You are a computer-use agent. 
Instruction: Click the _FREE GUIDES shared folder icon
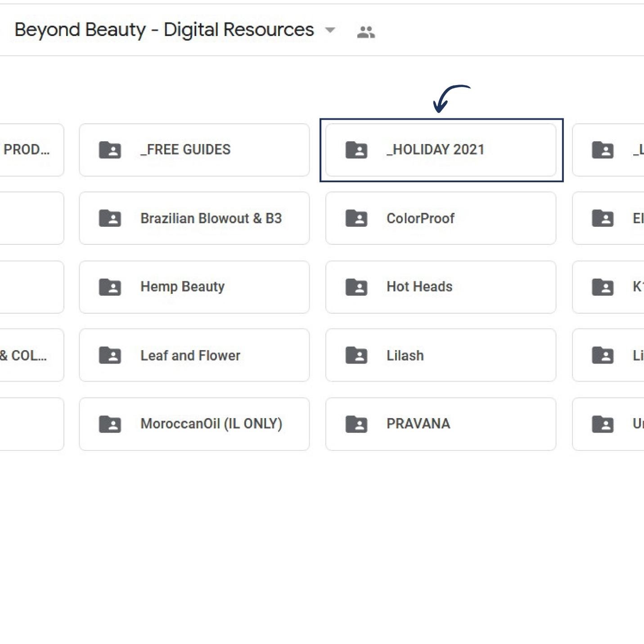pos(110,150)
